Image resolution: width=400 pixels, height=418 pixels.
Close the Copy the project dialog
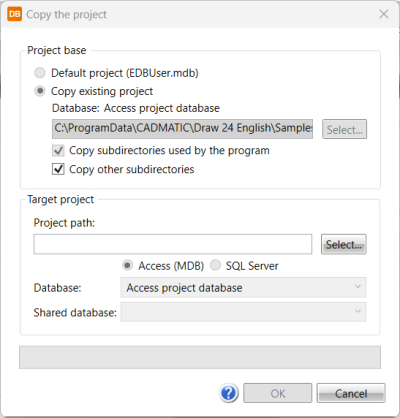tap(384, 14)
